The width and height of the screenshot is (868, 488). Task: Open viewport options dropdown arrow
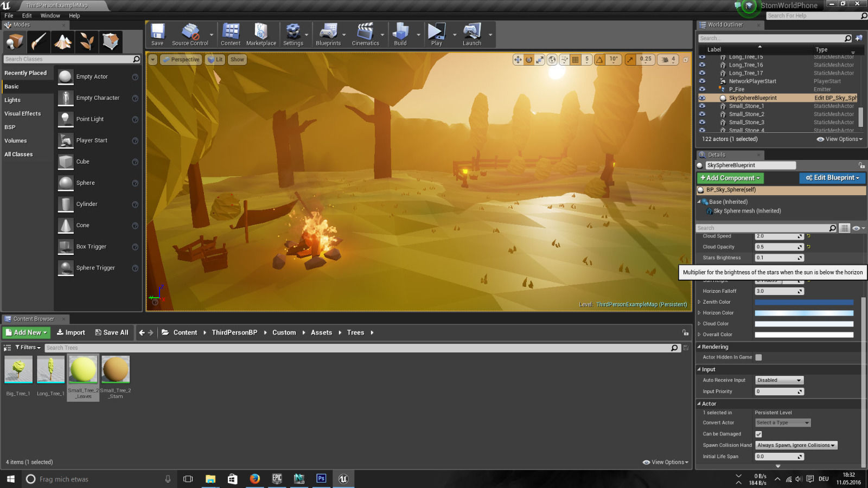coord(153,60)
